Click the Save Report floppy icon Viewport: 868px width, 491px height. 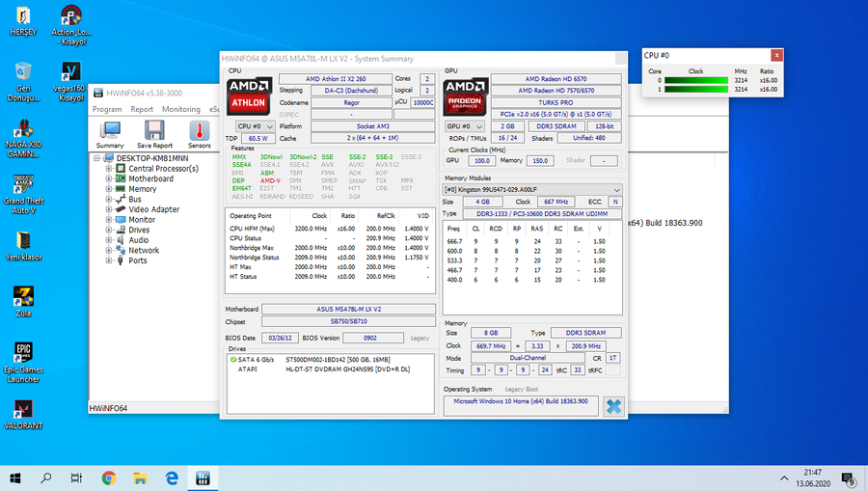pos(154,134)
